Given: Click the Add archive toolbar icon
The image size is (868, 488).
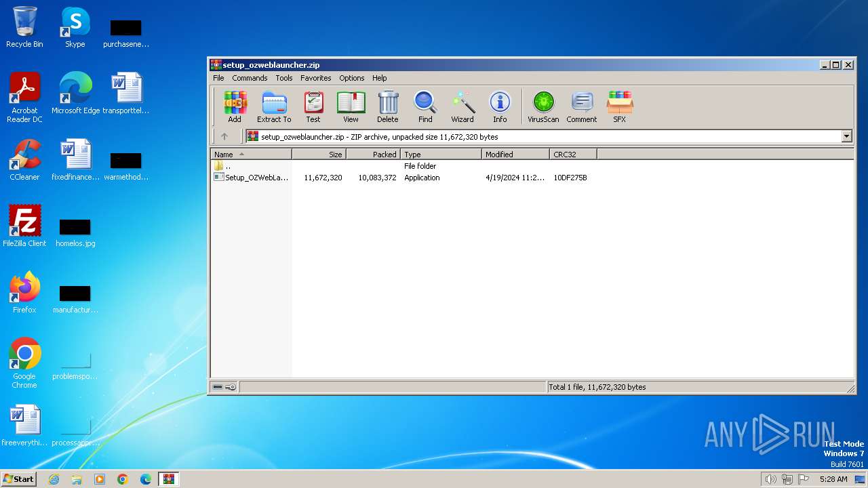Looking at the screenshot, I should [235, 107].
